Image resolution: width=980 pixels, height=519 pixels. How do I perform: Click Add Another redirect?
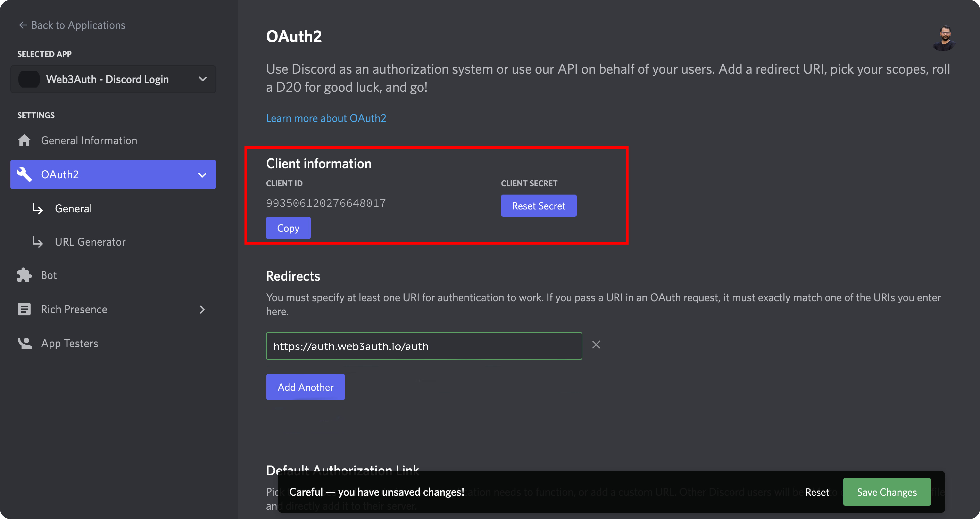click(x=305, y=387)
